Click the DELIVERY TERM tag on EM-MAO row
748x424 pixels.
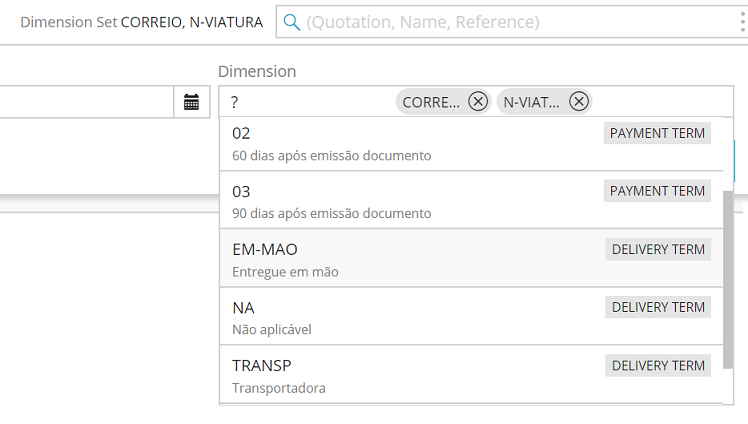point(658,249)
